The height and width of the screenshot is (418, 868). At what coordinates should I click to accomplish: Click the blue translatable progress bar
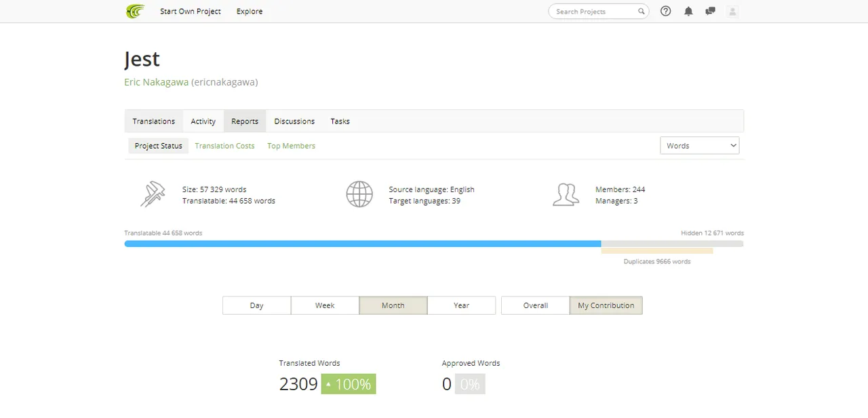363,244
